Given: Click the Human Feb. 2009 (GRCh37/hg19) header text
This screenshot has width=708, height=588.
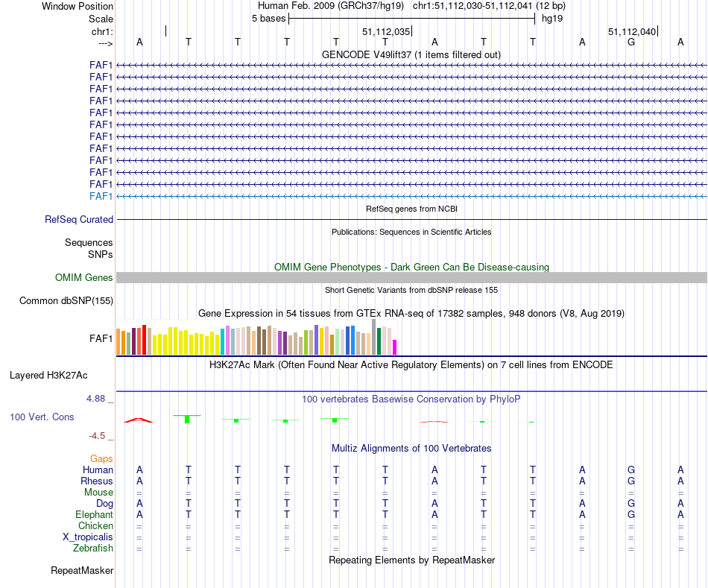Looking at the screenshot, I should 330,6.
